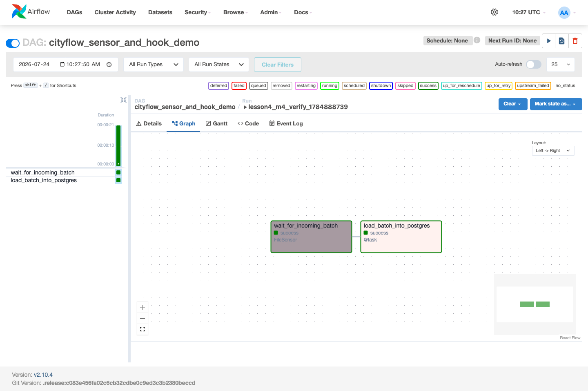Viewport: 588px width, 391px height.
Task: Open the v2.10.4 version link
Action: tap(43, 375)
